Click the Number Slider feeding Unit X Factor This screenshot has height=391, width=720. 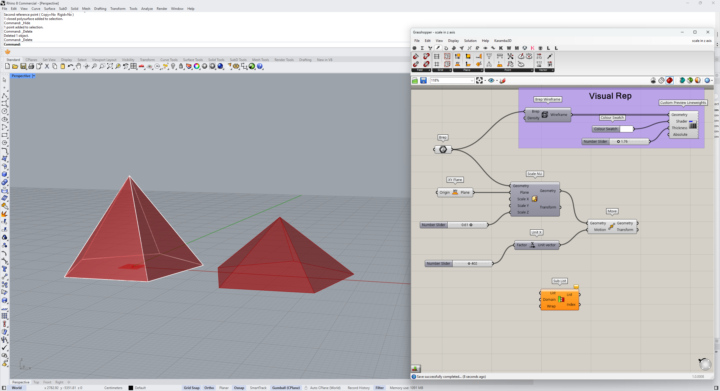(x=459, y=263)
